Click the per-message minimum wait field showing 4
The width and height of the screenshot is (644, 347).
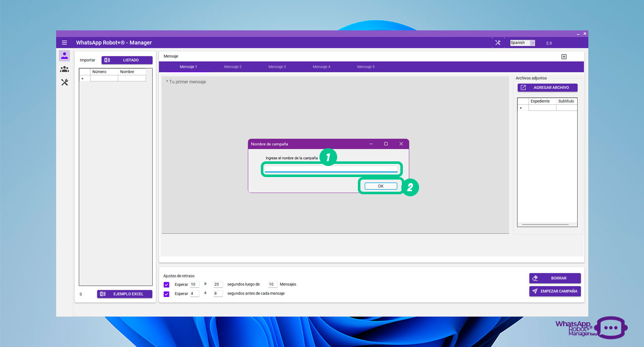pyautogui.click(x=195, y=293)
